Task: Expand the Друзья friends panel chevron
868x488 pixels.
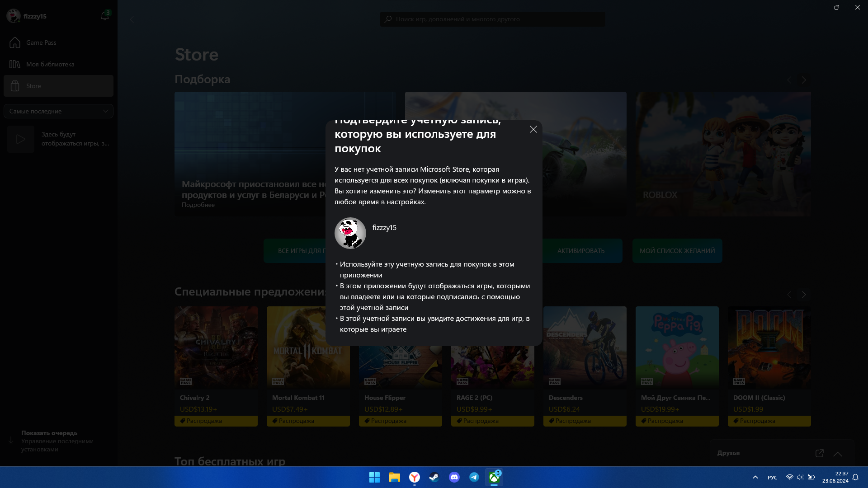Action: (837, 454)
